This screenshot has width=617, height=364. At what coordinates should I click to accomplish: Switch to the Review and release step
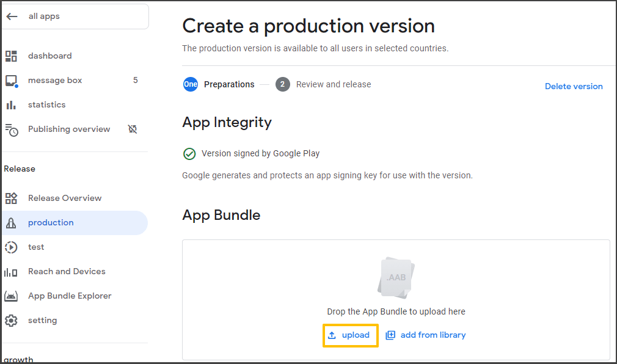[333, 84]
